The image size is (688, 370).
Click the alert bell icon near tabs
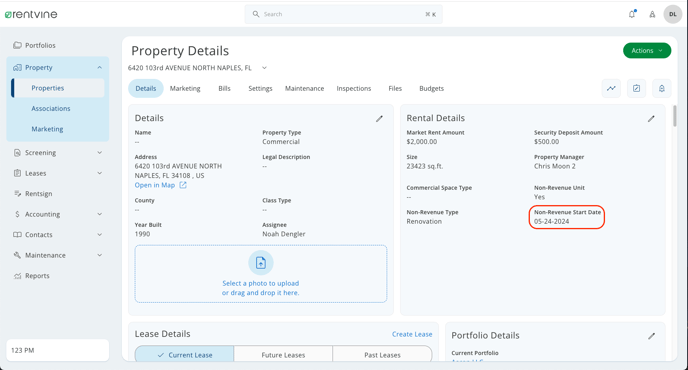pos(662,88)
